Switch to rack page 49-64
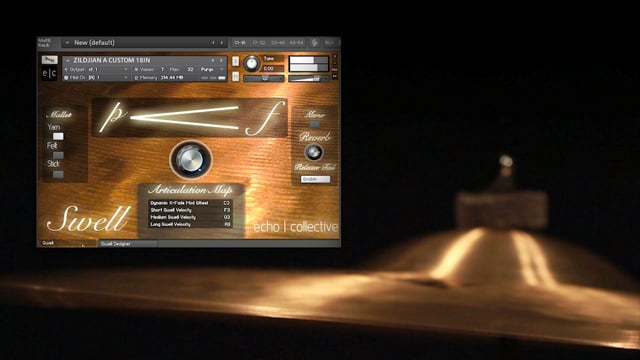 pyautogui.click(x=297, y=42)
